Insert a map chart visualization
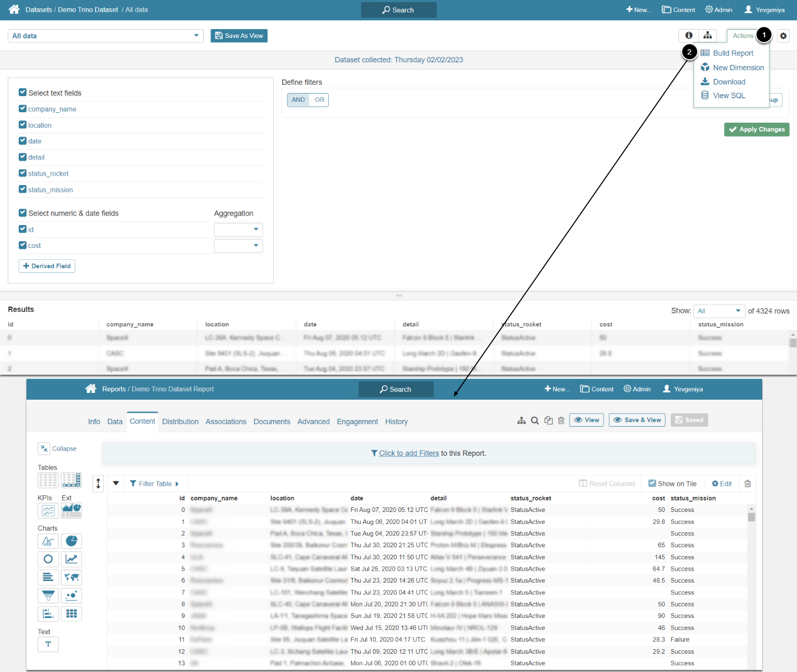The width and height of the screenshot is (797, 672). (x=71, y=577)
